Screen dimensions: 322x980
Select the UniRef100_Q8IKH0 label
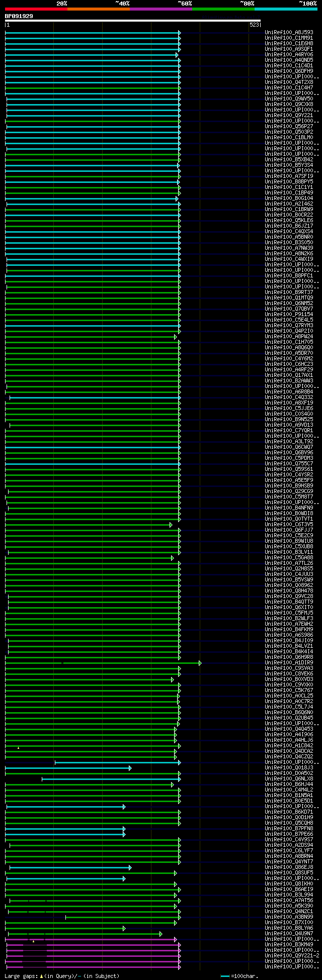tap(289, 884)
